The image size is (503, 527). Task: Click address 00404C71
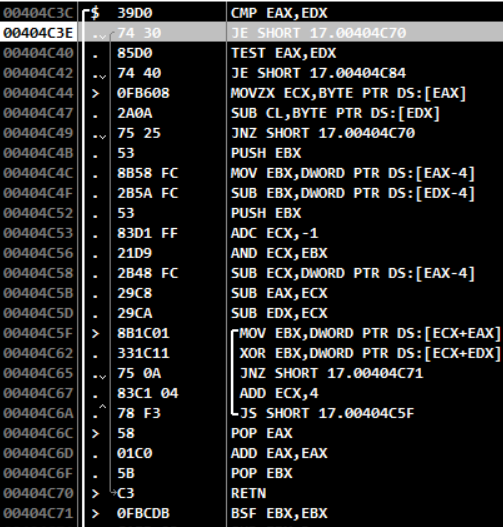pos(38,513)
